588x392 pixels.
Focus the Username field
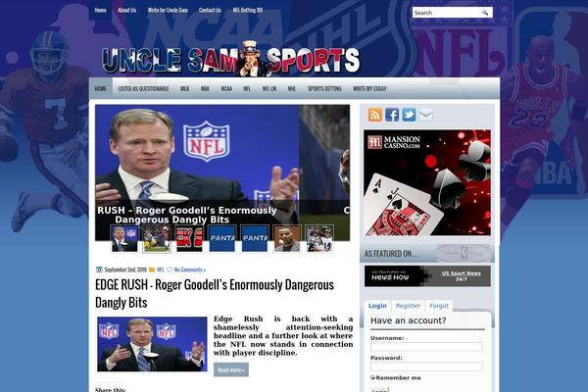point(426,347)
